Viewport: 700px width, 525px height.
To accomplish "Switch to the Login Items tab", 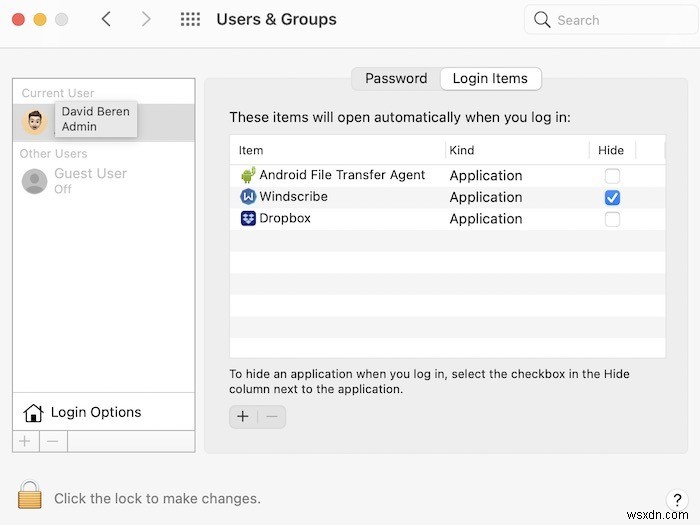I will (490, 79).
